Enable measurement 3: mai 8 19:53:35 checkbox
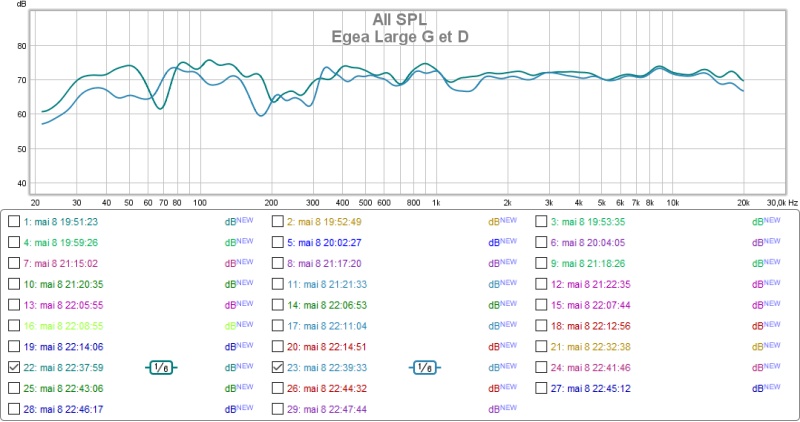Image resolution: width=800 pixels, height=422 pixels. coord(541,221)
